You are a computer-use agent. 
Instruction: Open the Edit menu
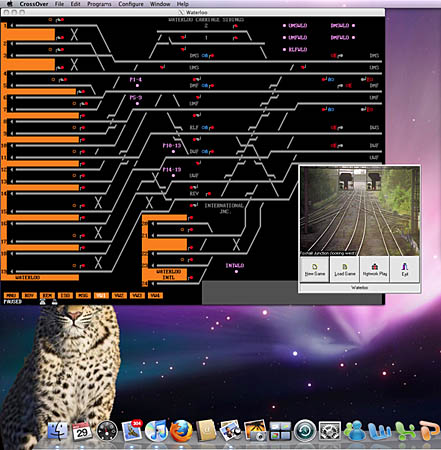coord(75,4)
